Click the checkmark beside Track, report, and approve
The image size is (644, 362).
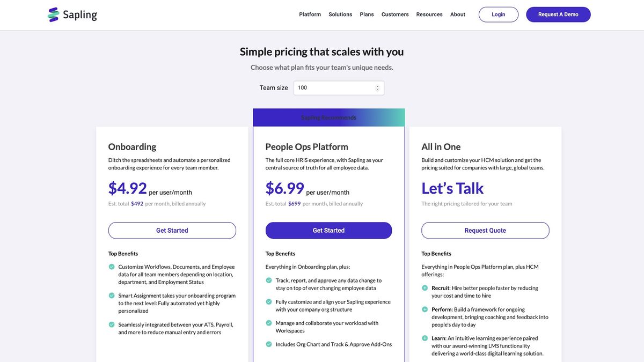pos(268,280)
